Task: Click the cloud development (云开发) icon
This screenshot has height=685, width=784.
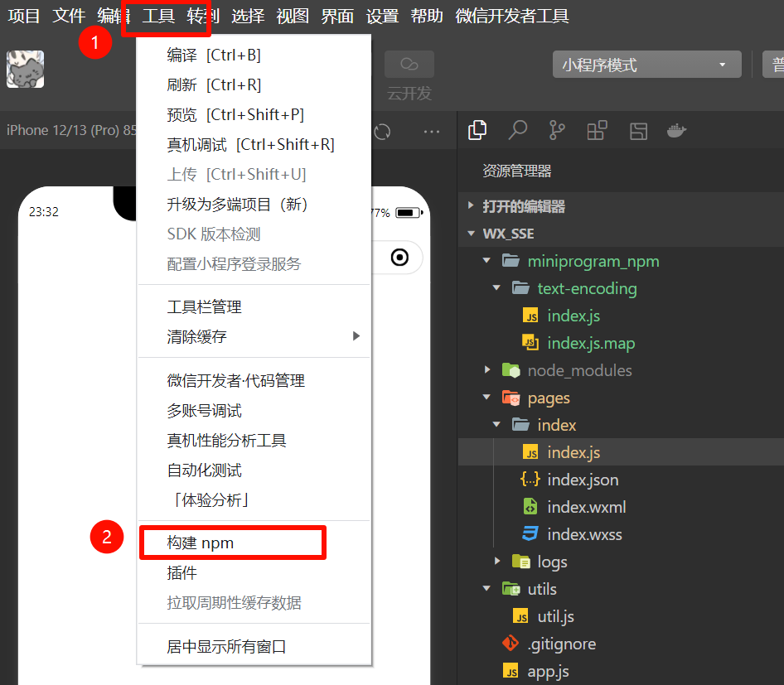Action: click(409, 65)
